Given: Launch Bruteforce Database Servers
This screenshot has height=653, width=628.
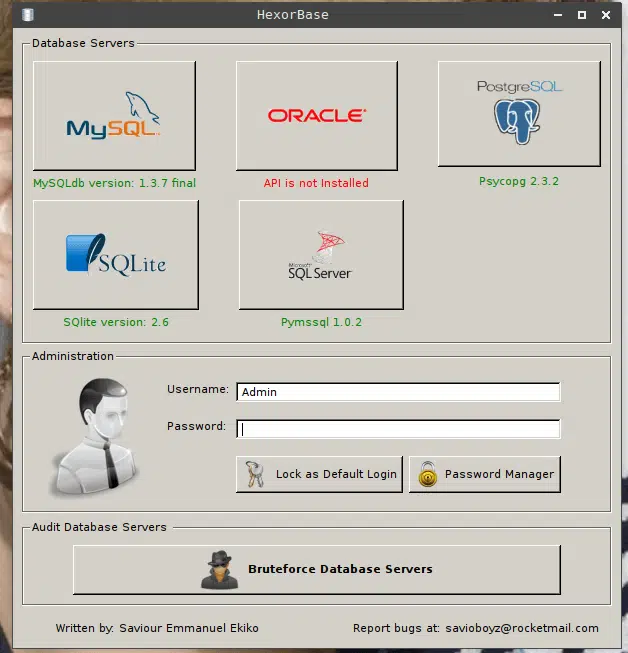Looking at the screenshot, I should (316, 570).
